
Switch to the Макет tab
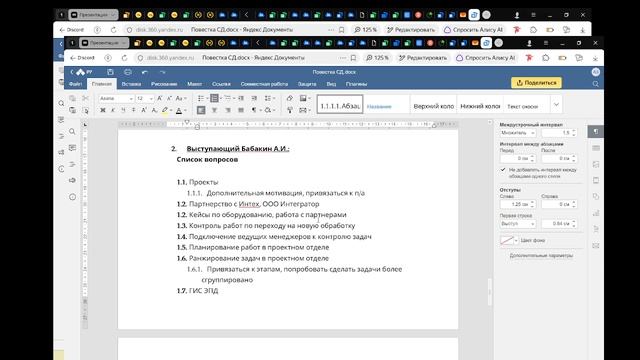pos(195,84)
